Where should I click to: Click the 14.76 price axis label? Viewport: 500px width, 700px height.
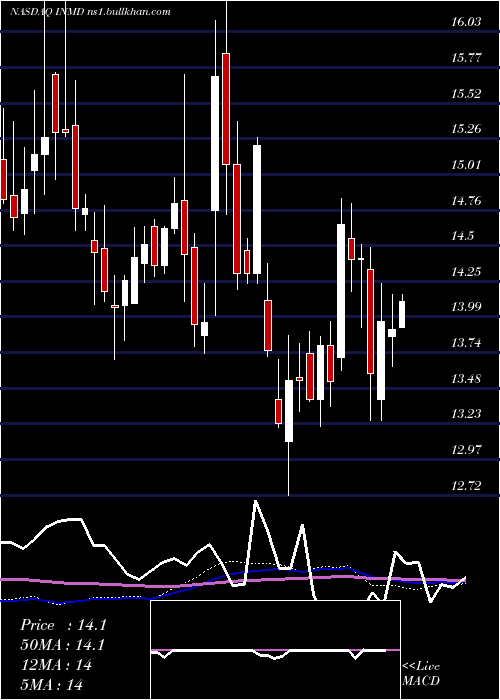click(x=466, y=200)
